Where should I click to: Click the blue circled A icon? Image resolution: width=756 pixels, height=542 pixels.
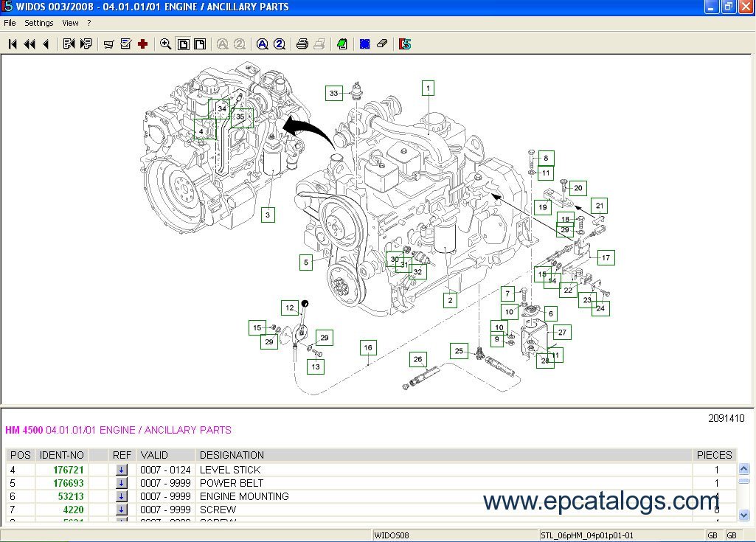pyautogui.click(x=262, y=44)
